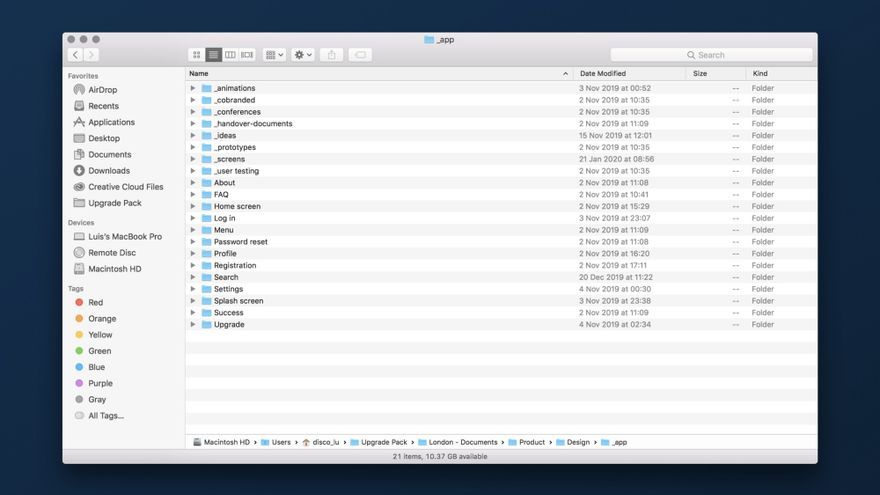Sort by the Size column header

[x=716, y=74]
